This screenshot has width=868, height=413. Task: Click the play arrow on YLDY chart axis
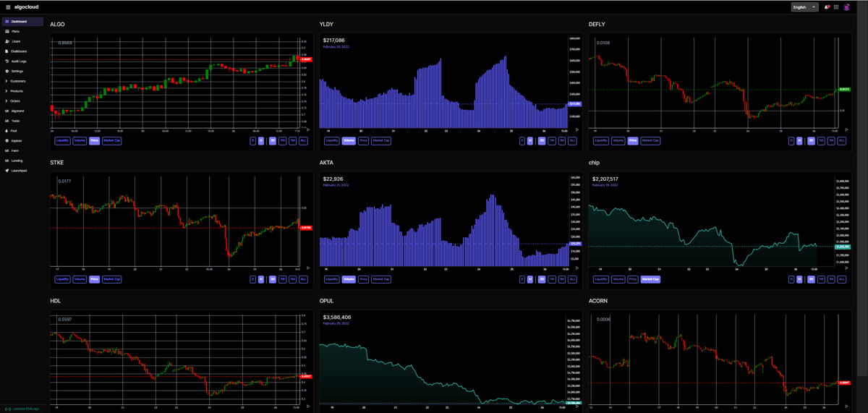[x=577, y=129]
